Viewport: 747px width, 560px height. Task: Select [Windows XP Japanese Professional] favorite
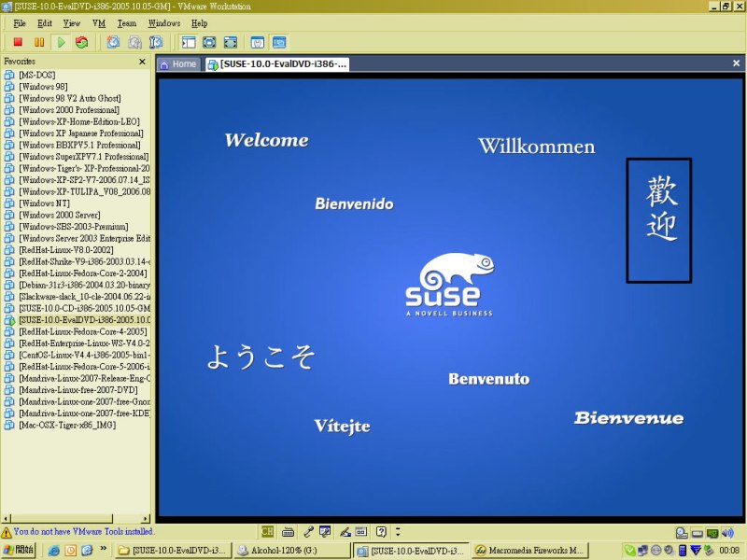[81, 133]
